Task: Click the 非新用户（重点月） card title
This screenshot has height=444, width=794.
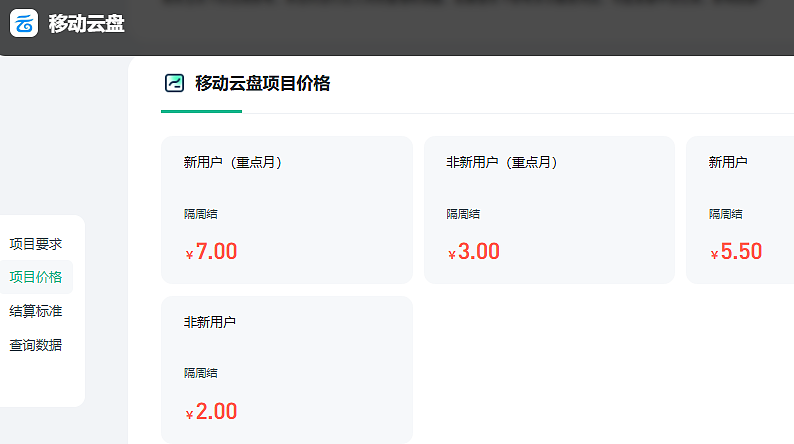Action: [502, 163]
